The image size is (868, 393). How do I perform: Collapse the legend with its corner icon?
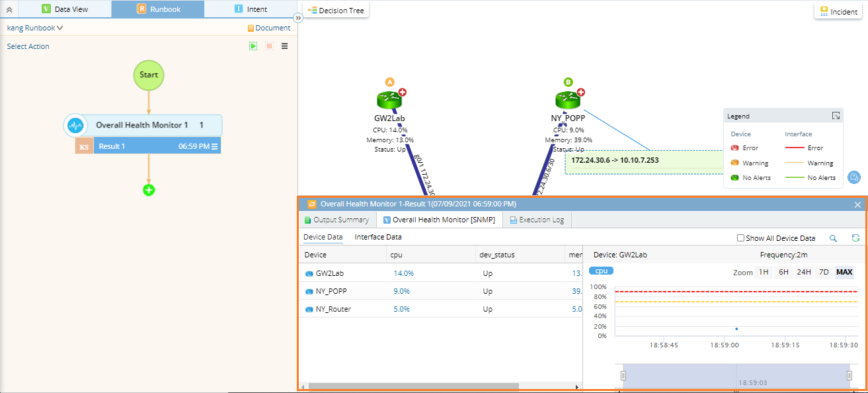(x=836, y=116)
